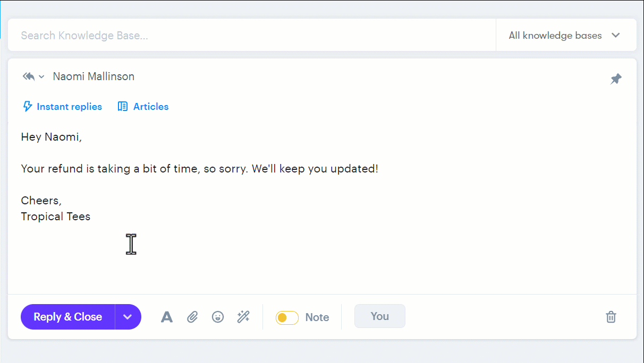Attach a file with the paperclip

tap(192, 317)
